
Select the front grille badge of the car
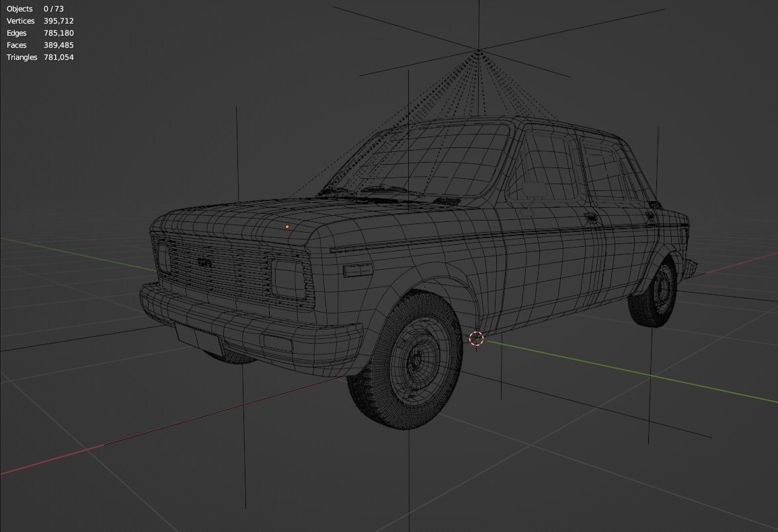[x=204, y=262]
